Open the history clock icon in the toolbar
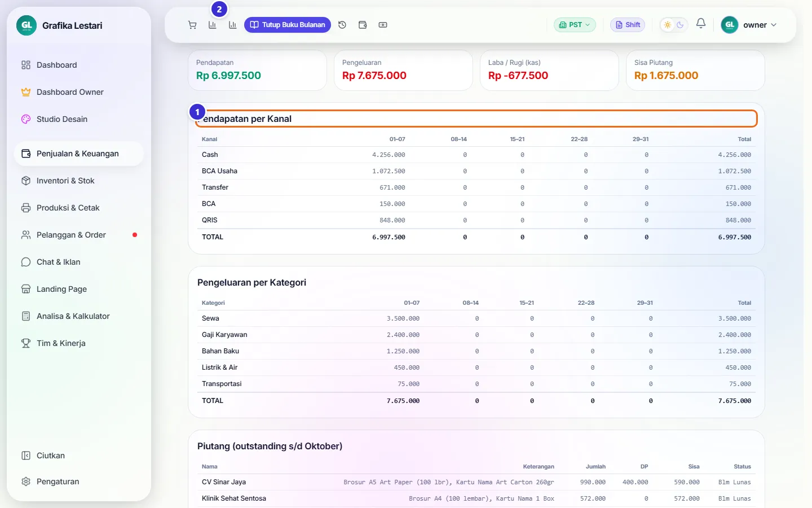Viewport: 812px width, 508px height. [342, 25]
